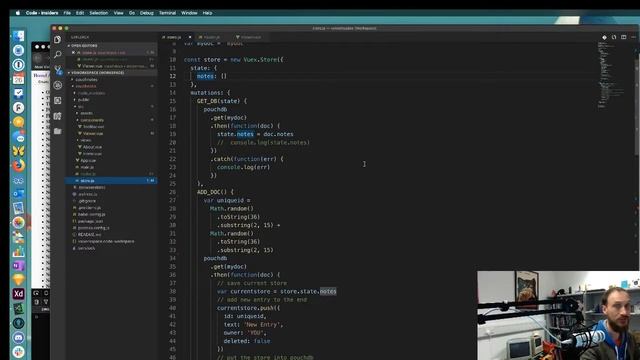The height and width of the screenshot is (360, 640).
Task: Open the File menu
Action: tap(67, 13)
